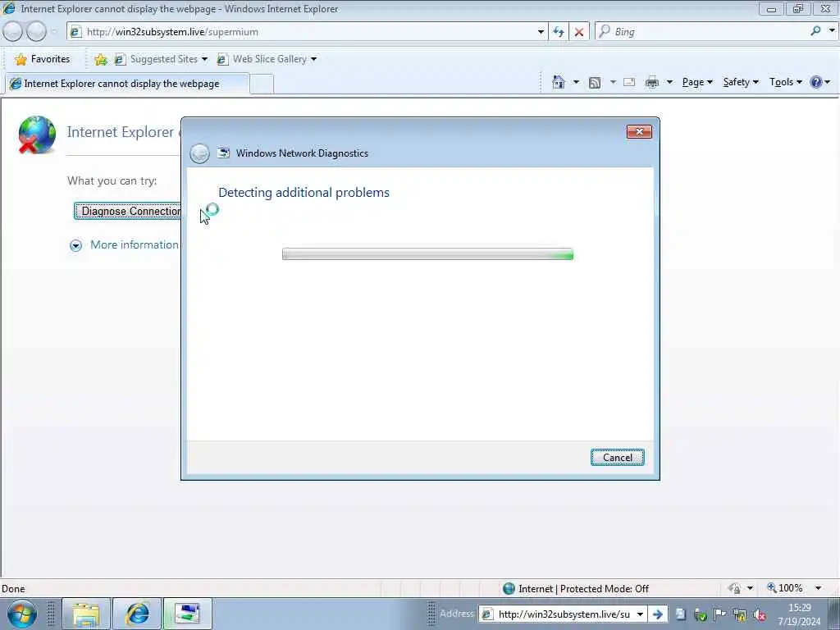Open the taskbar Address dropdown

(x=640, y=614)
